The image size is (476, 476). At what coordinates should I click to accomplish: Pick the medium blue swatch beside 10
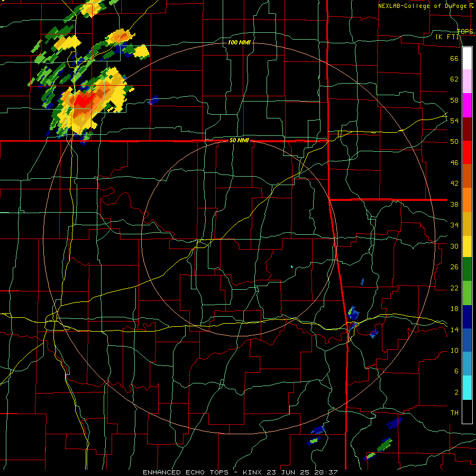467,340
